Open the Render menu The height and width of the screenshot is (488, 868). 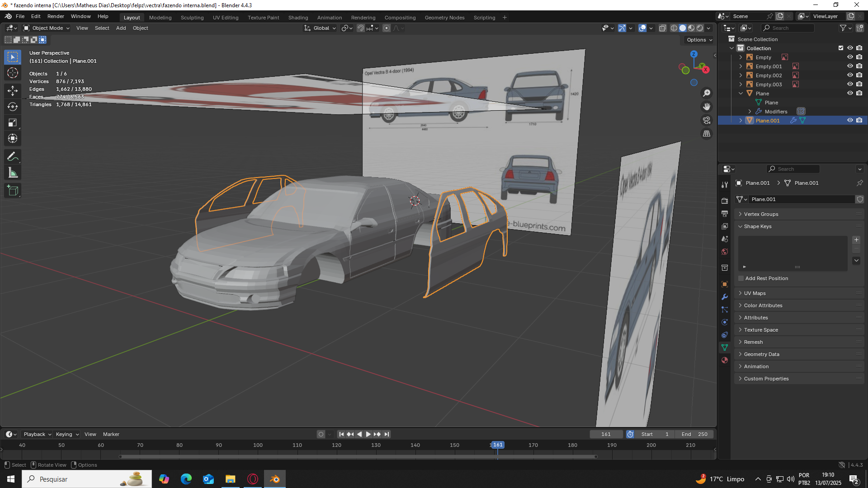click(56, 16)
